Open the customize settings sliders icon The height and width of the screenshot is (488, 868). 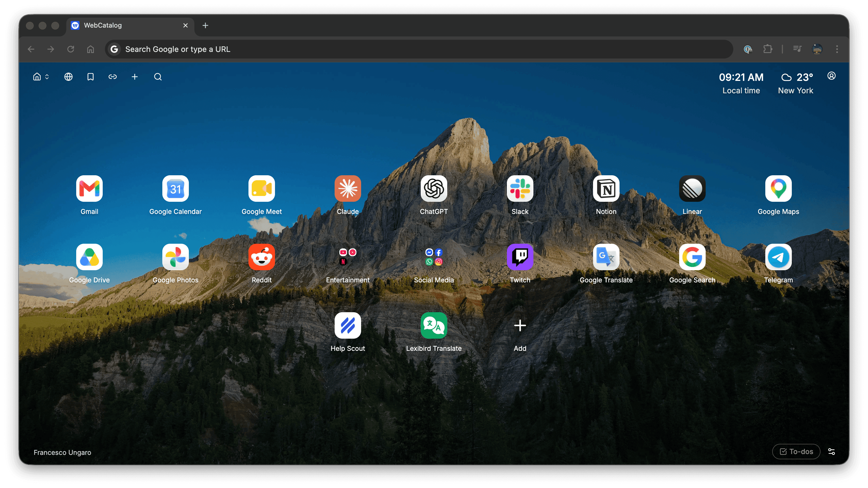pyautogui.click(x=831, y=451)
